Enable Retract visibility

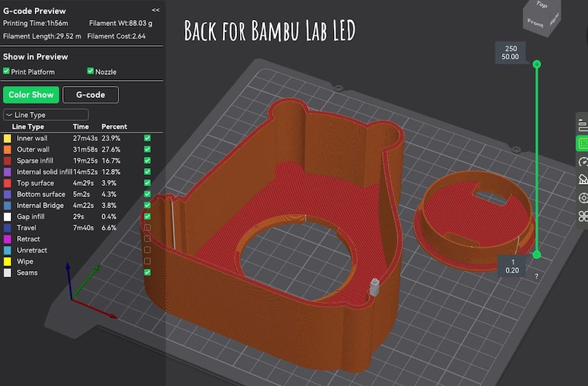pyautogui.click(x=147, y=239)
